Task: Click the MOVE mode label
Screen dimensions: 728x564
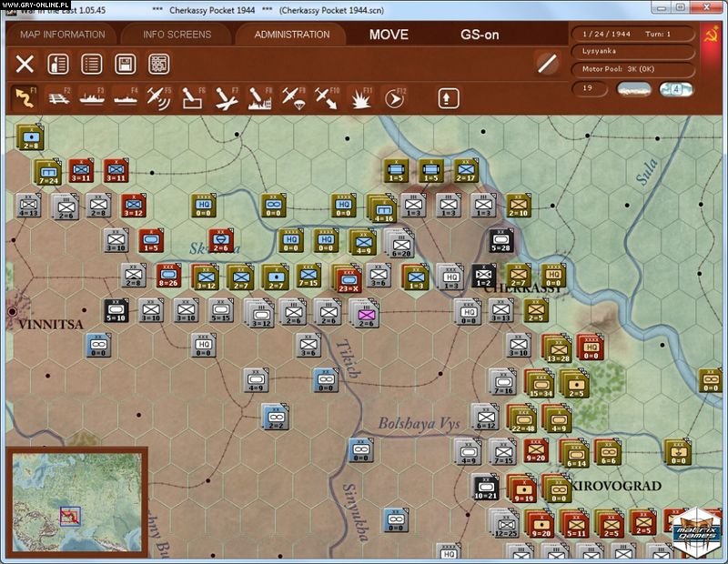Action: tap(389, 35)
